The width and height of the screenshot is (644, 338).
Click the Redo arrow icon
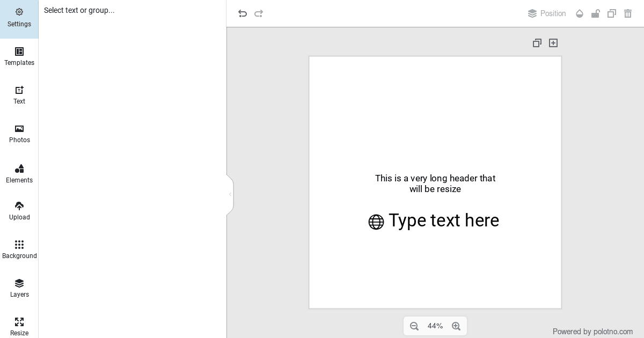tap(259, 13)
